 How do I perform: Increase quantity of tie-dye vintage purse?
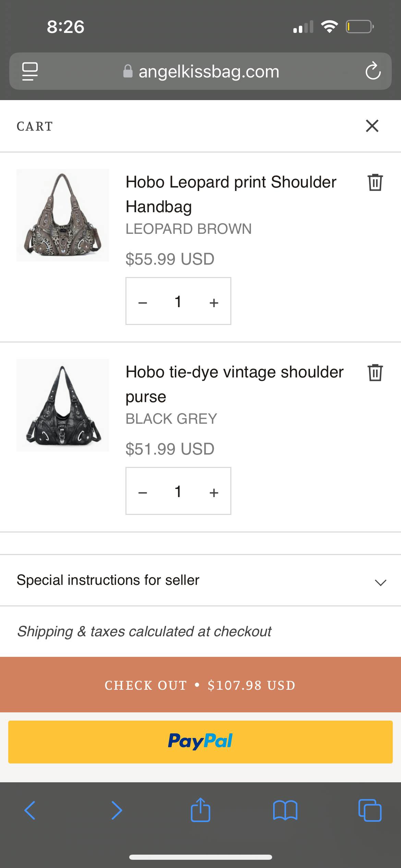tap(214, 492)
